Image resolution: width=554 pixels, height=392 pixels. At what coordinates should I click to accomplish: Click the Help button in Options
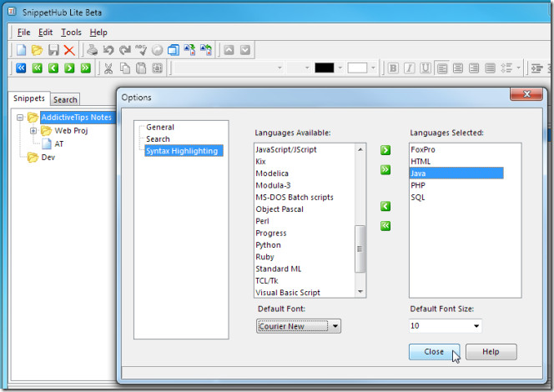click(x=491, y=352)
